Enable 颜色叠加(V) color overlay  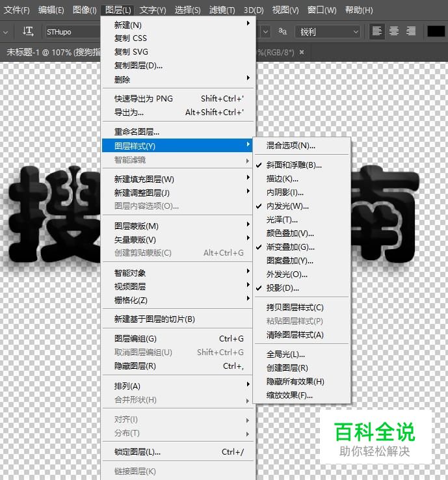coord(302,233)
